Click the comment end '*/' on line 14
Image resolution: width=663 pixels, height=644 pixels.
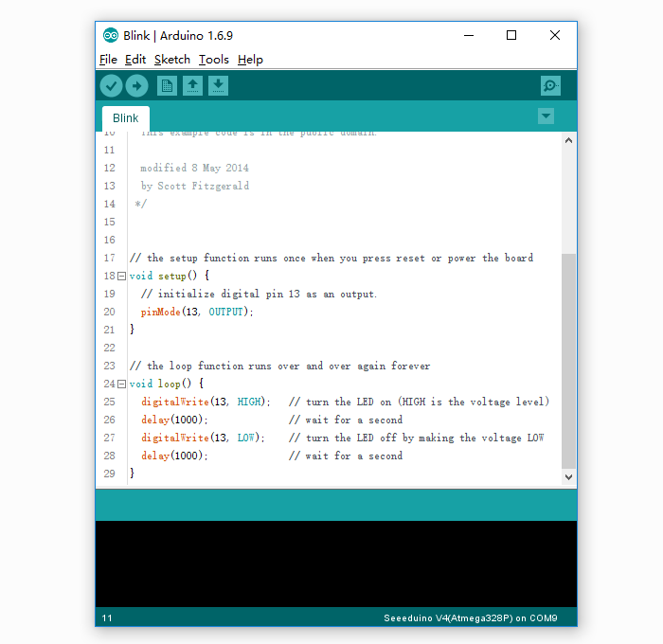tap(140, 204)
